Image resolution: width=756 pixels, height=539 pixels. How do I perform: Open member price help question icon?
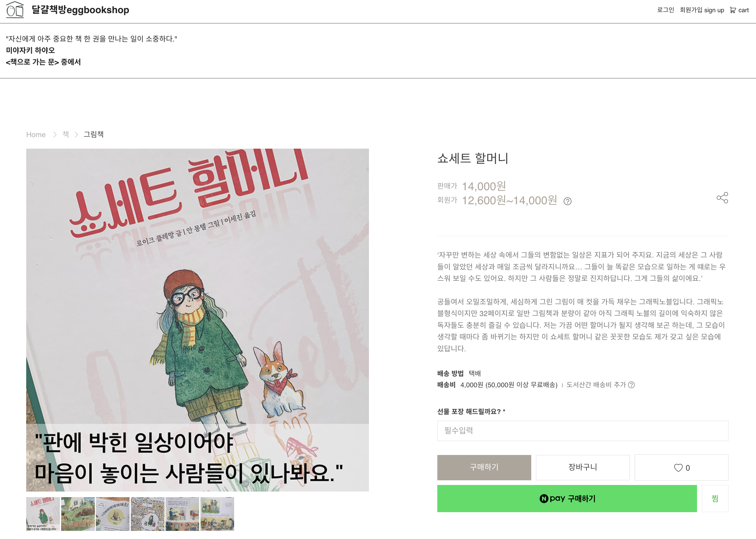click(567, 201)
